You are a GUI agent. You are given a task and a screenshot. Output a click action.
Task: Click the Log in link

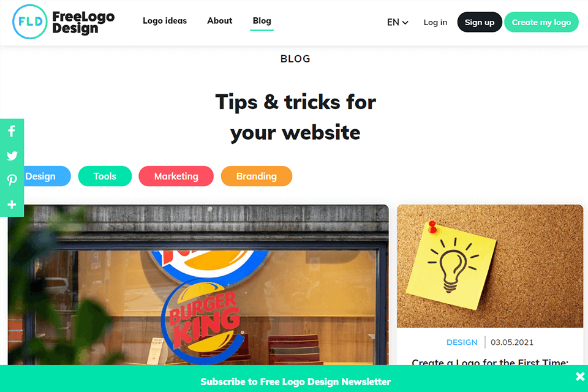click(435, 23)
